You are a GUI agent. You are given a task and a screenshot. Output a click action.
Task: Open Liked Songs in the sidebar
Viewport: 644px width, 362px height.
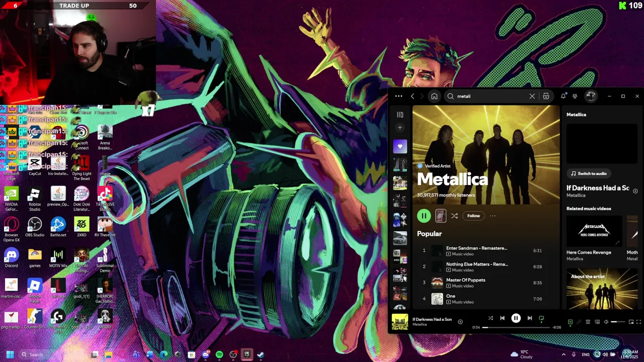click(x=400, y=146)
